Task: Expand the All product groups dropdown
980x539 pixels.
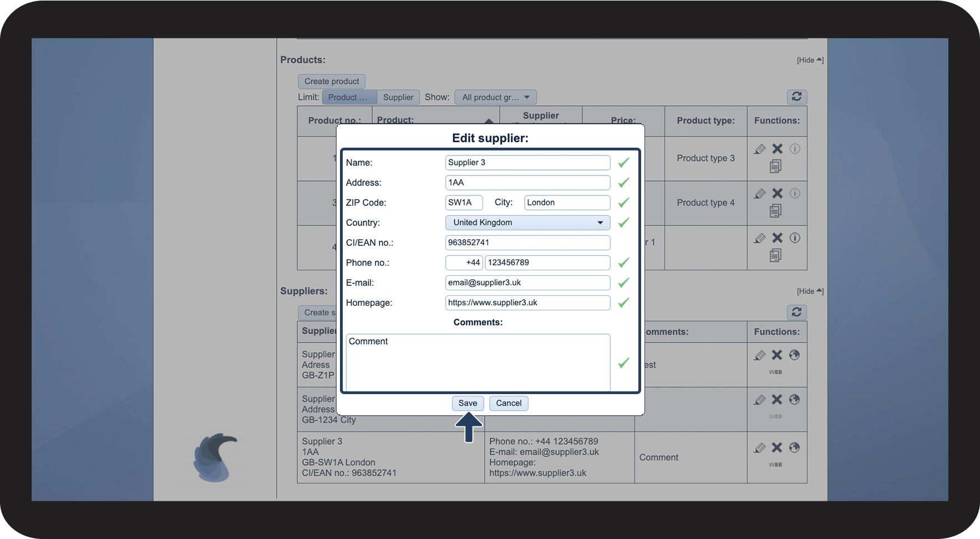Action: (x=495, y=97)
